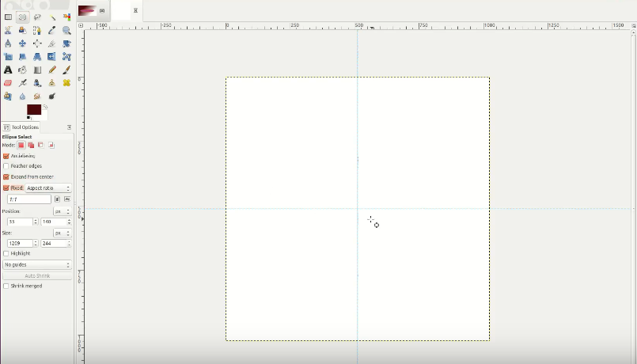Select the Eraser tool
The image size is (637, 364).
[8, 83]
